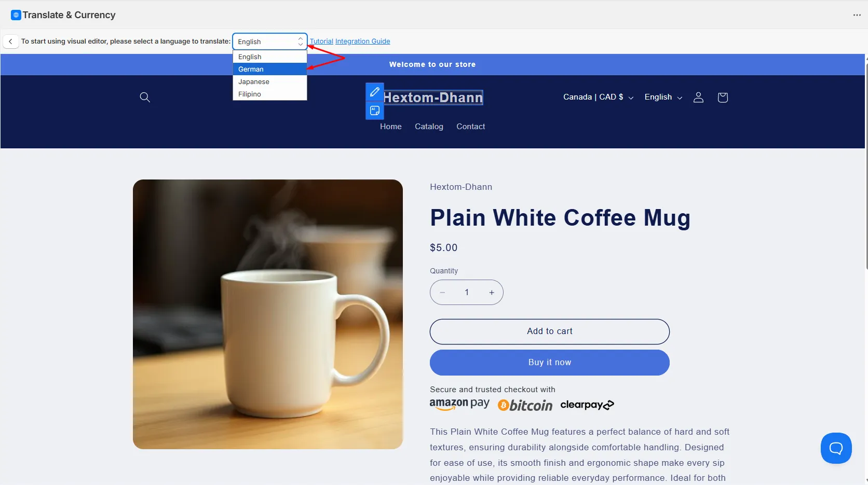Open the account user icon

[x=698, y=97]
